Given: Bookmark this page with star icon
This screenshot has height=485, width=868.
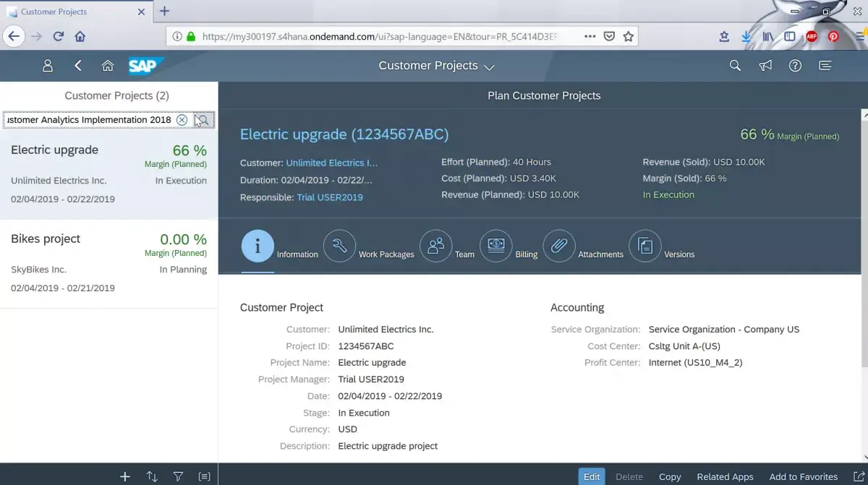Looking at the screenshot, I should [629, 36].
